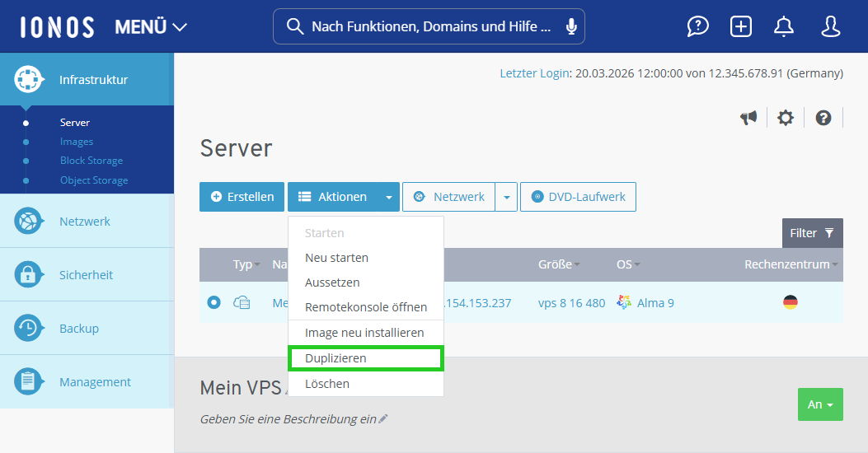Image resolution: width=868 pixels, height=453 pixels.
Task: Click the Alma 9 OS logo icon
Action: 624,302
